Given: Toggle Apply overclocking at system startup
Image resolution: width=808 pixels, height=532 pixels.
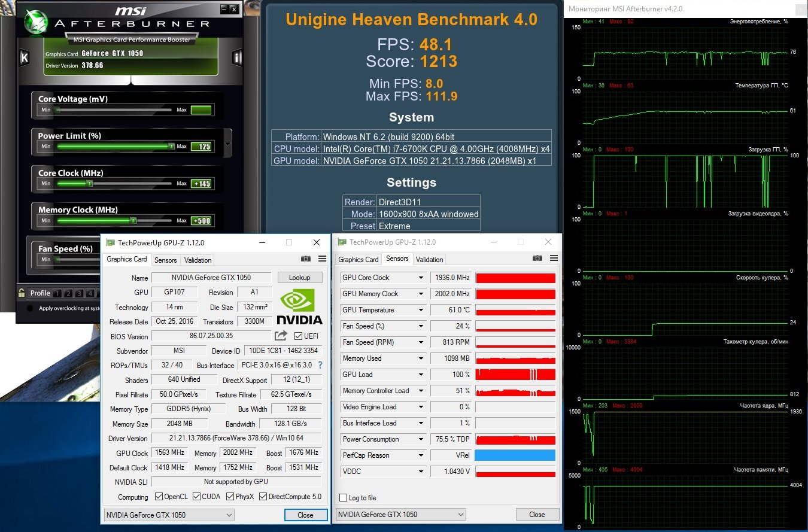Looking at the screenshot, I should coord(29,308).
